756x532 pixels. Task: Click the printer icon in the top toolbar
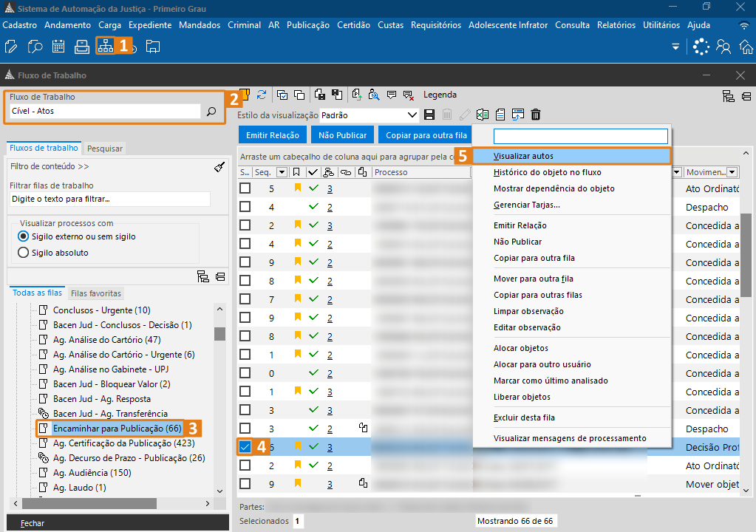[82, 47]
